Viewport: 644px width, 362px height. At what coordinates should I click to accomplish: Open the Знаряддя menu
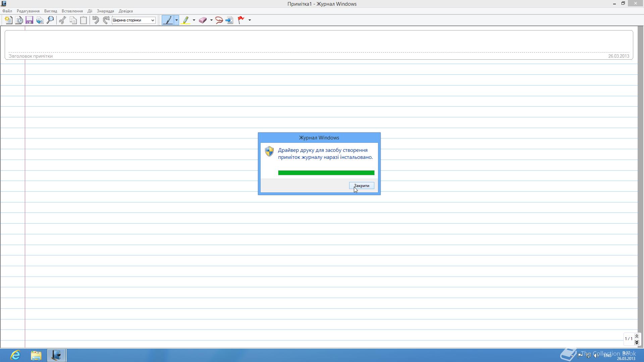[x=105, y=11]
